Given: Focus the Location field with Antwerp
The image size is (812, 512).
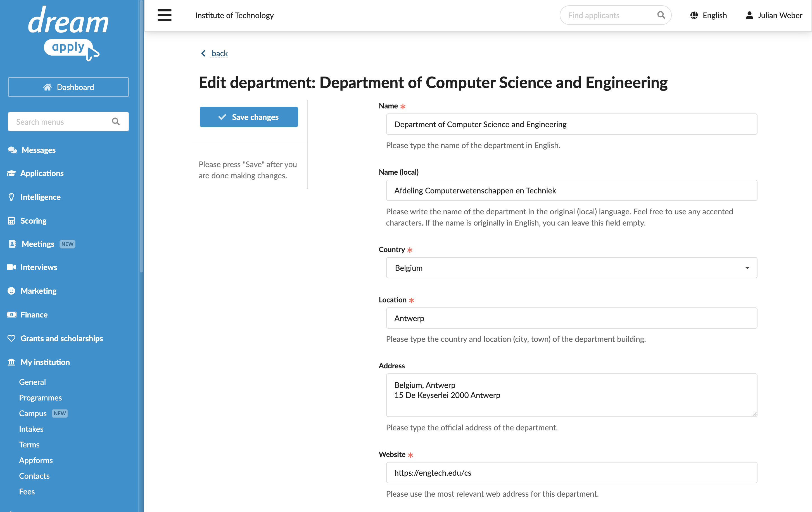Looking at the screenshot, I should point(571,318).
